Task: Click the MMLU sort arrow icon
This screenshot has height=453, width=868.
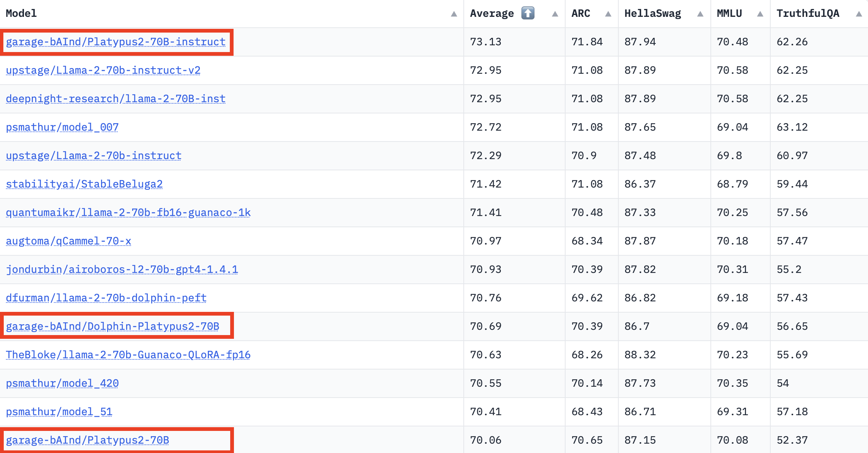Action: click(760, 14)
